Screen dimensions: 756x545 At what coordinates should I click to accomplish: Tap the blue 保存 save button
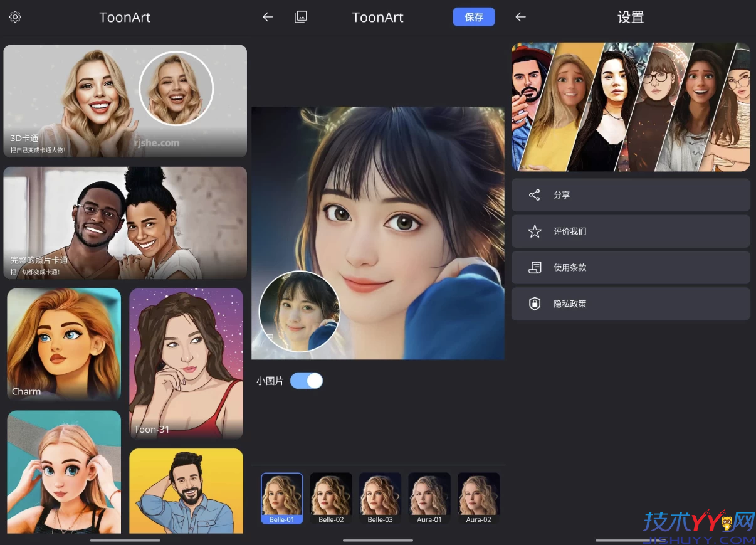click(x=474, y=17)
